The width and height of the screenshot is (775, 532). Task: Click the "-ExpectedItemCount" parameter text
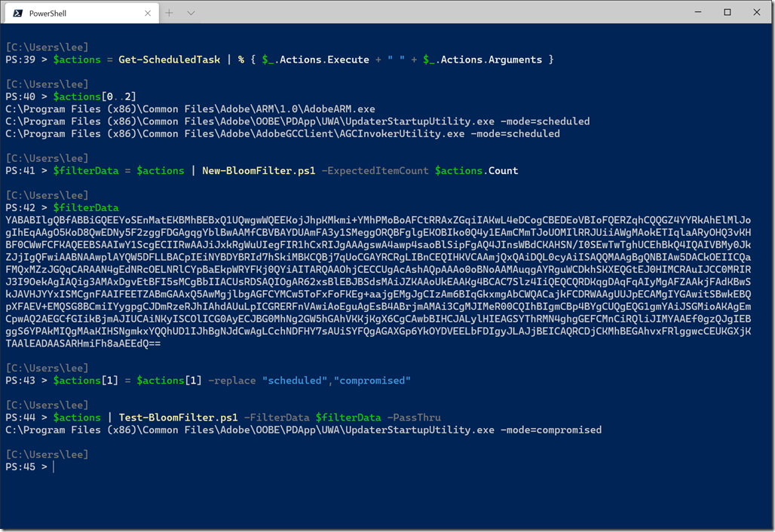pyautogui.click(x=375, y=171)
